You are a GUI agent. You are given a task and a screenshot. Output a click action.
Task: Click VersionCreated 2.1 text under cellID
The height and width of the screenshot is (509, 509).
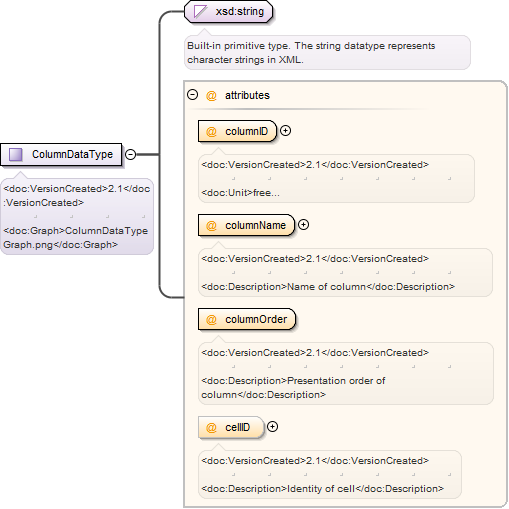click(315, 461)
